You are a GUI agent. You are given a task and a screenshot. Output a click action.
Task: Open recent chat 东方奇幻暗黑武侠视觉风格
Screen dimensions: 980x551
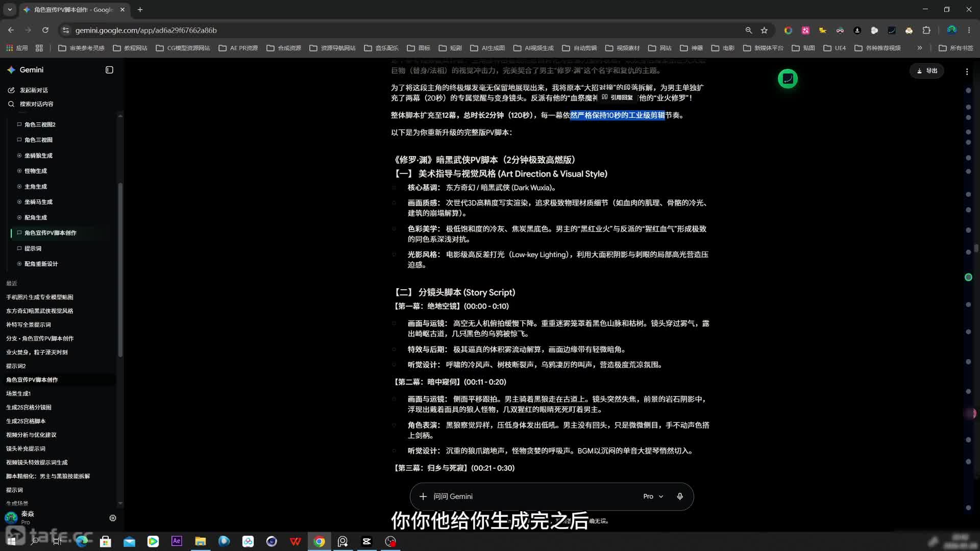tap(40, 311)
